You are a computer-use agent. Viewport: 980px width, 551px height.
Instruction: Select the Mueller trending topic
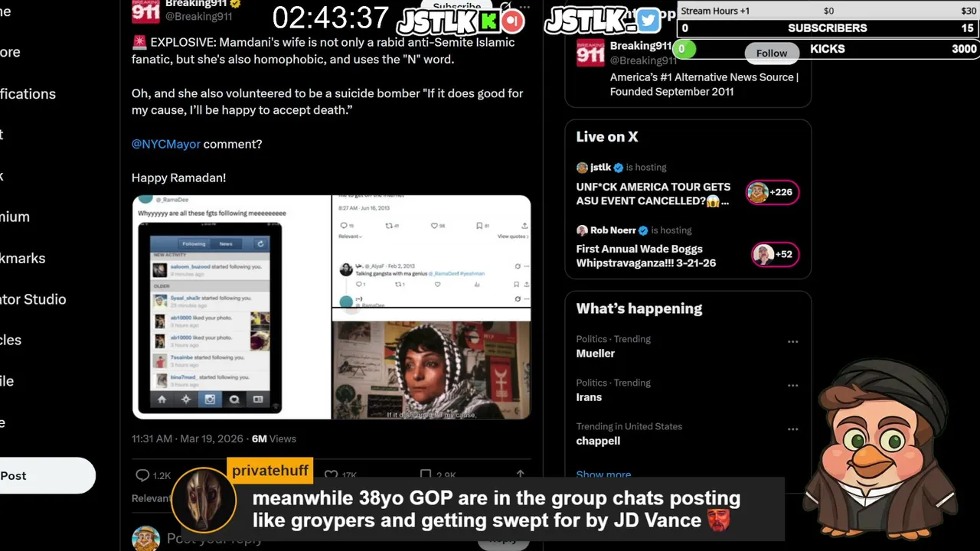596,354
